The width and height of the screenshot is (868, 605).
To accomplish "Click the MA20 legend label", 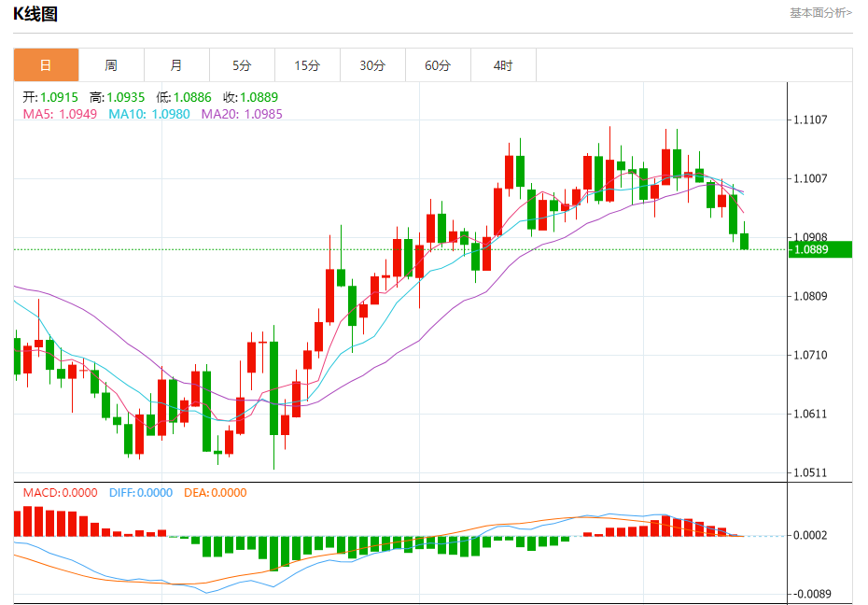I will click(242, 114).
